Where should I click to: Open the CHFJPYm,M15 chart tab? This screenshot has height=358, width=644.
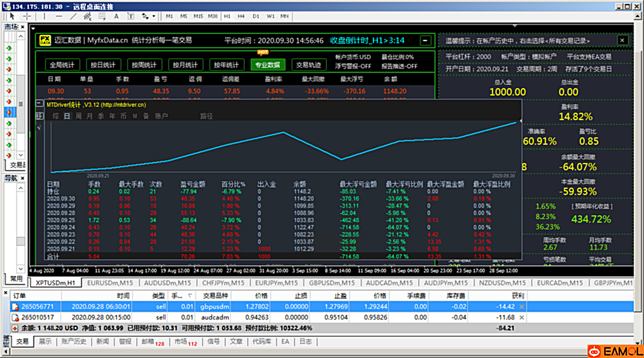(x=223, y=283)
